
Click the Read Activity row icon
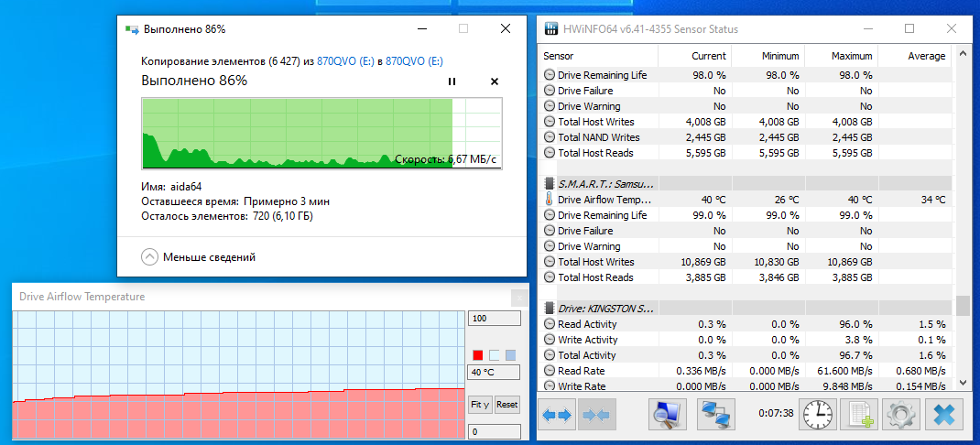(x=550, y=324)
